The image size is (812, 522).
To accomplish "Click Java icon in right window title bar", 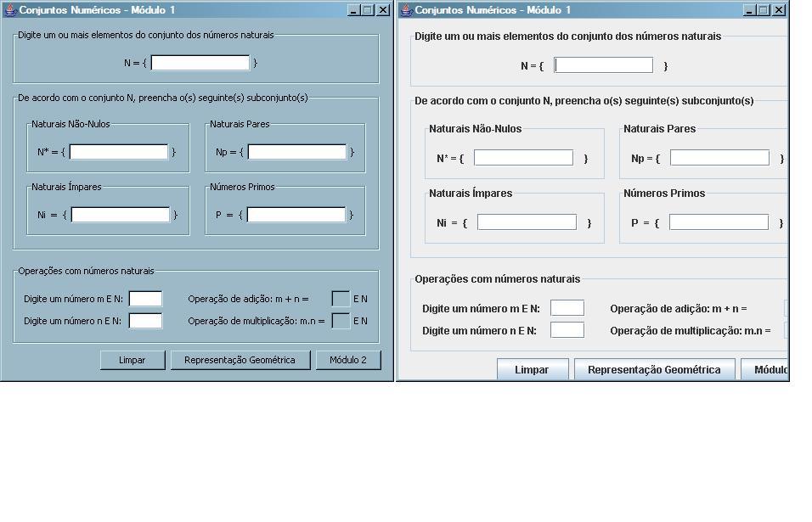I will (407, 10).
